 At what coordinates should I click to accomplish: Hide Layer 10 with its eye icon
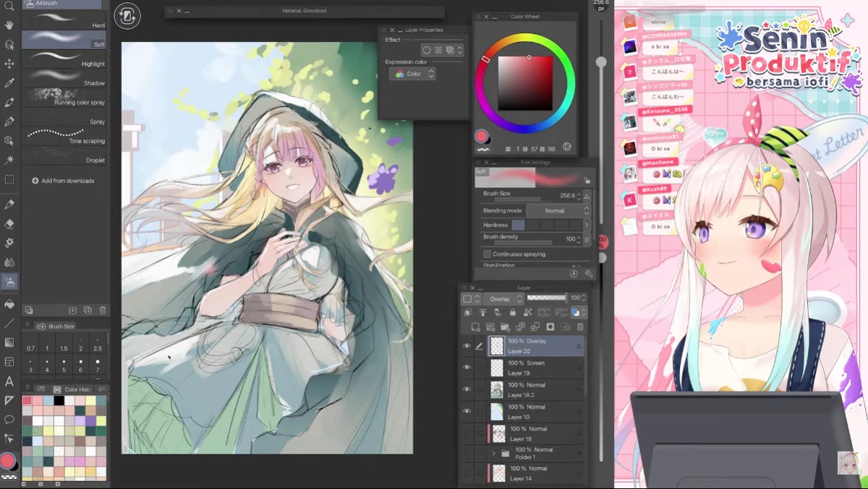click(x=467, y=411)
